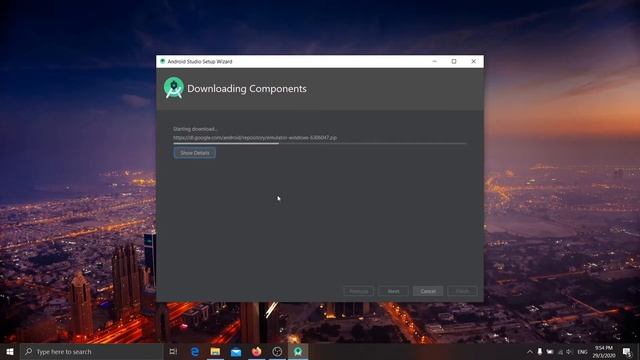Open the Mail app from the taskbar
The width and height of the screenshot is (640, 360).
pos(236,351)
